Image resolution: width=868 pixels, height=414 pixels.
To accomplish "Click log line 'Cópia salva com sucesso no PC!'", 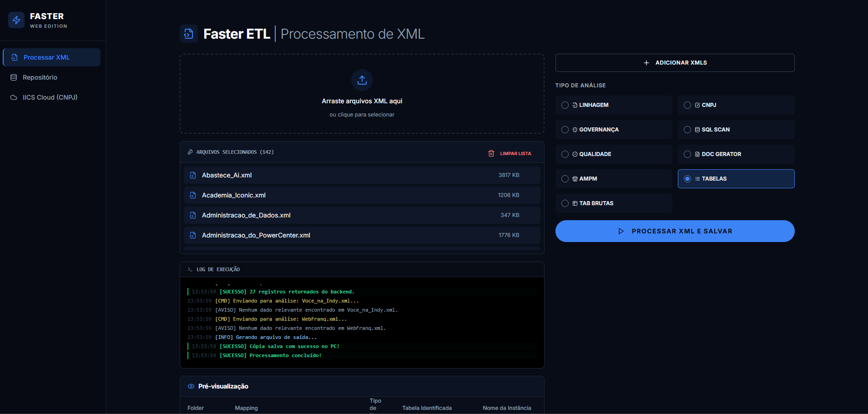I will coord(362,346).
